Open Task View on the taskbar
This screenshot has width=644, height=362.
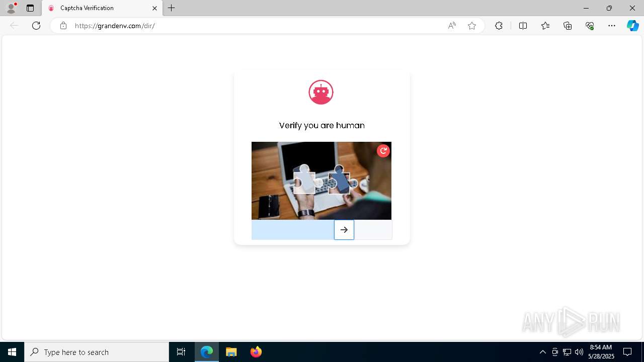tap(181, 352)
